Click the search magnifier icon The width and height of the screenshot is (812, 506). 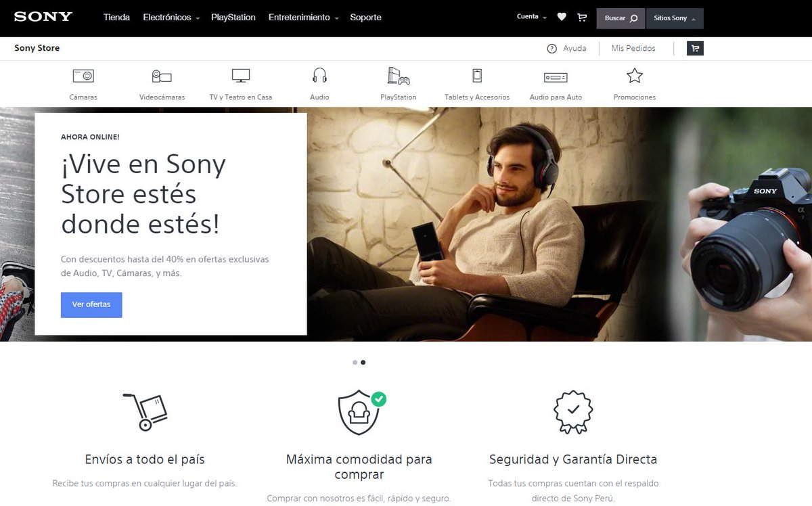[x=634, y=18]
